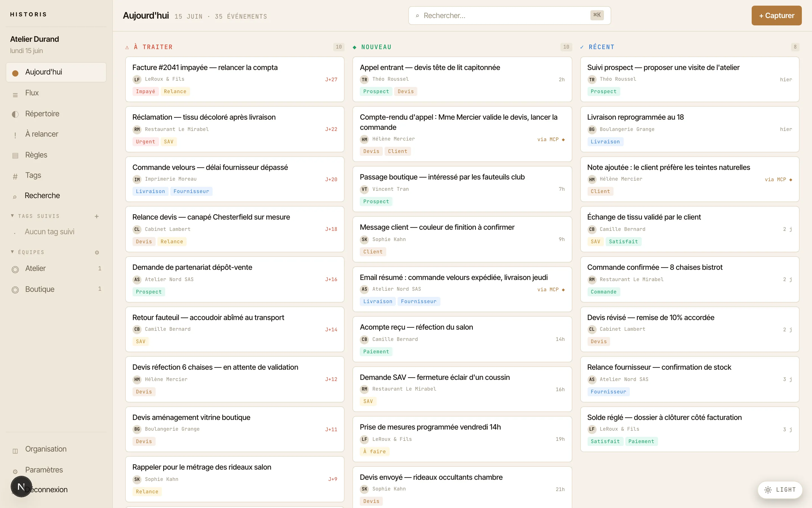Add a followed tag with plus icon
812x508 pixels.
[97, 216]
